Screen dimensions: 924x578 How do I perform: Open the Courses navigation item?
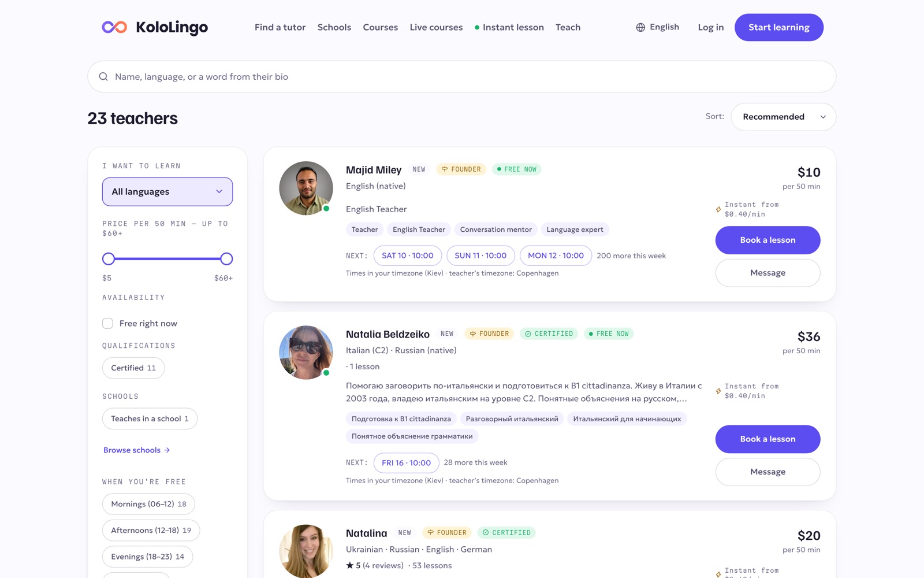(x=381, y=27)
